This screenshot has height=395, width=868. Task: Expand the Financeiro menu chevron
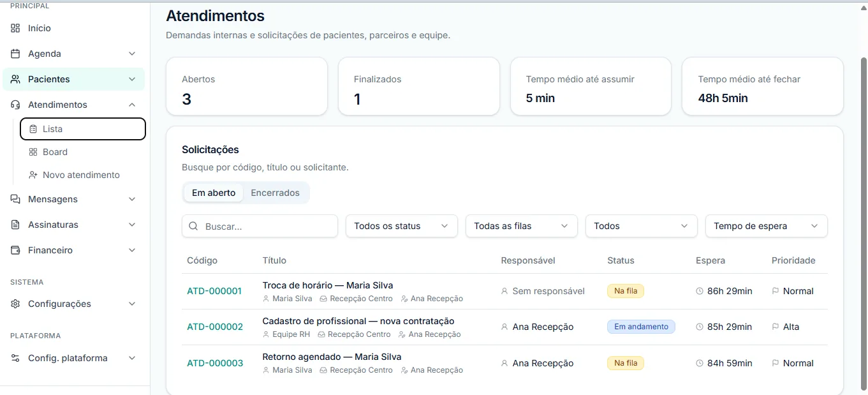(132, 250)
